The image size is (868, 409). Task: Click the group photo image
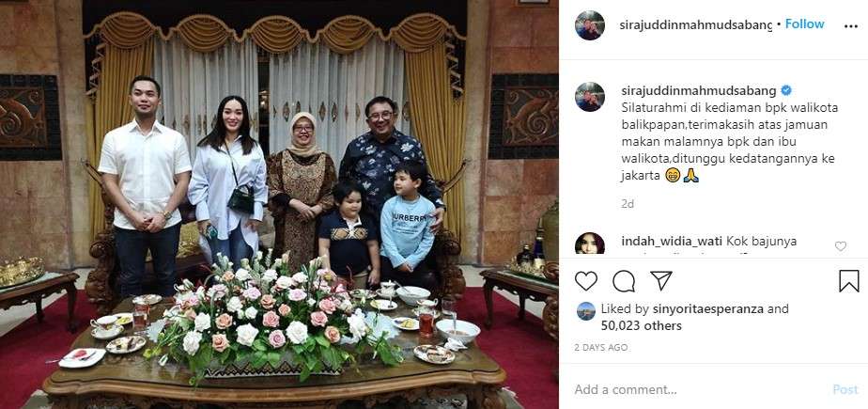279,205
